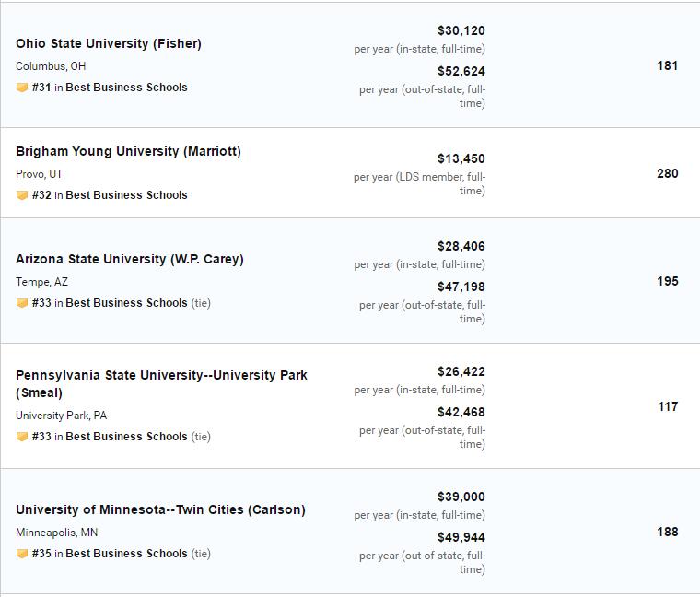This screenshot has width=700, height=597.
Task: Select the $30,120 in-state tuition figure
Action: pos(461,30)
